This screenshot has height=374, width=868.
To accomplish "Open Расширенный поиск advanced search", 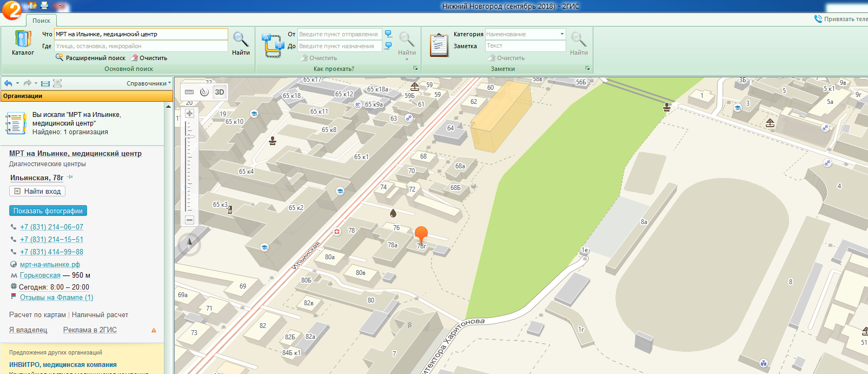I will (91, 58).
